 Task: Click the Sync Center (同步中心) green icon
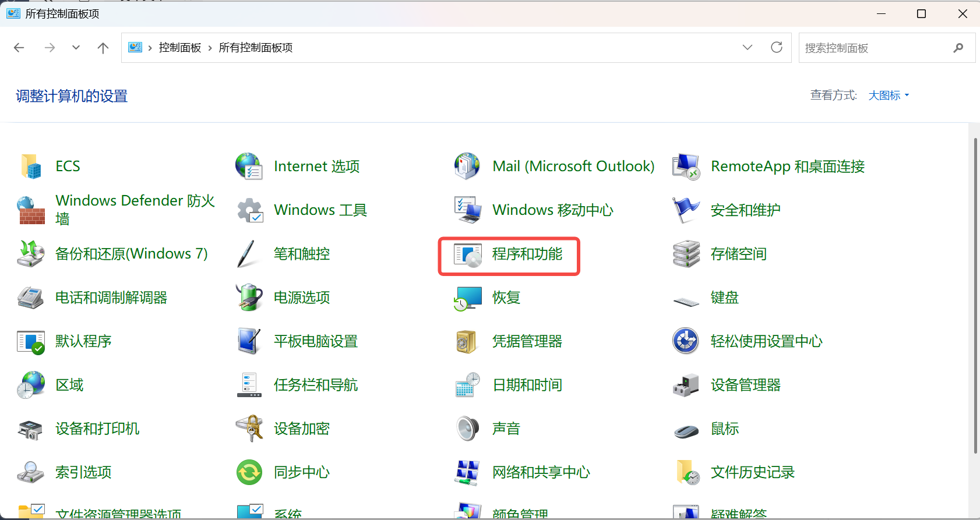tap(249, 472)
